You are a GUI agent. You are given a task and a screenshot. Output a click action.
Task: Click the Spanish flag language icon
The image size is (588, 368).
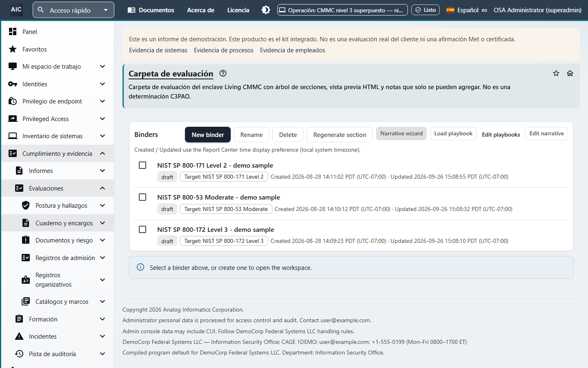coord(450,10)
